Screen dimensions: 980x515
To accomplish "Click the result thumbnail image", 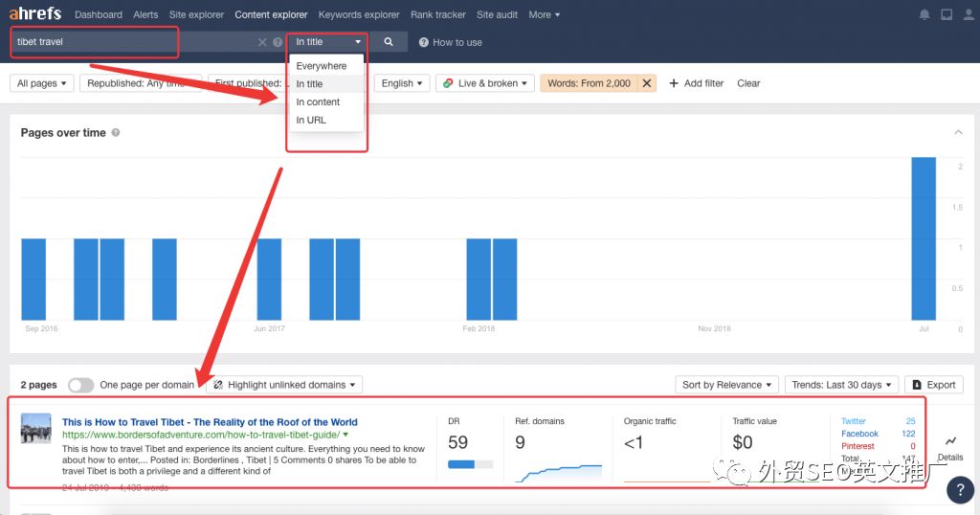I will 35,428.
